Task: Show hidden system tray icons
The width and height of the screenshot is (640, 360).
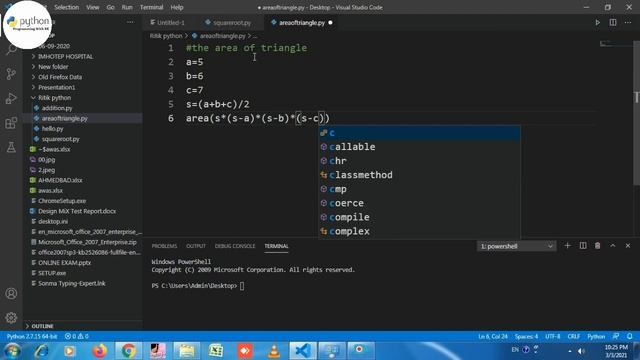Action: [x=570, y=351]
